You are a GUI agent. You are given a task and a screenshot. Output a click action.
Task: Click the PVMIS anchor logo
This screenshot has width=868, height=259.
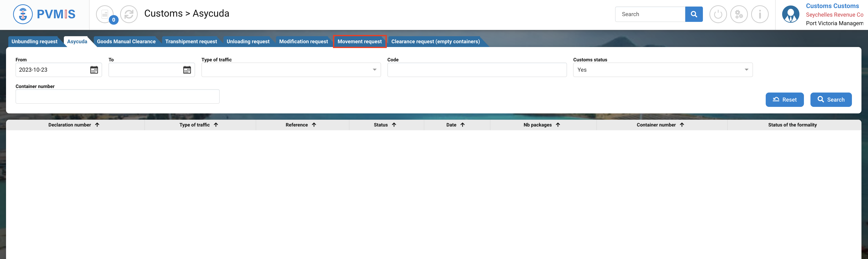click(23, 14)
